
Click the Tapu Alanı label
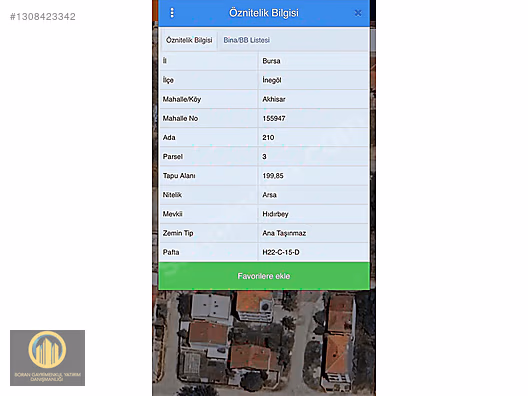[179, 176]
